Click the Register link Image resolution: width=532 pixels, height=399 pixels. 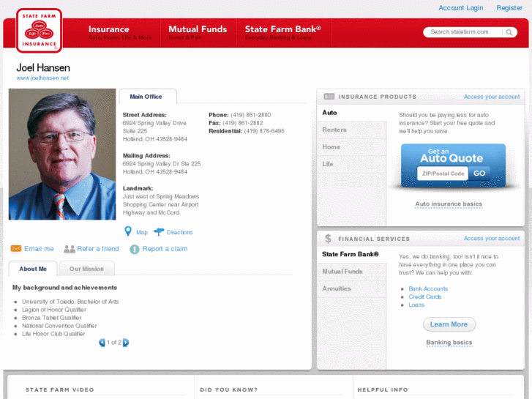coord(509,8)
